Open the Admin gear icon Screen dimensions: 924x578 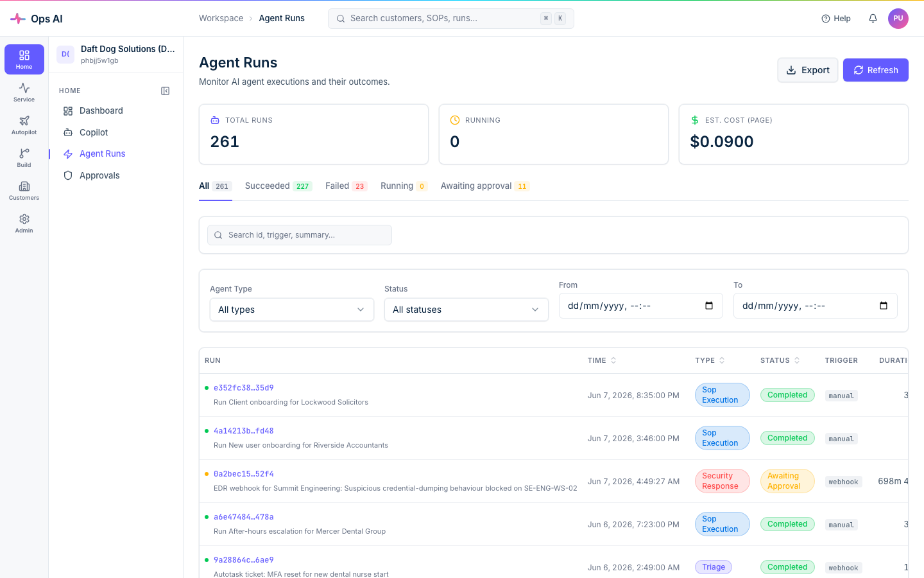click(x=24, y=219)
